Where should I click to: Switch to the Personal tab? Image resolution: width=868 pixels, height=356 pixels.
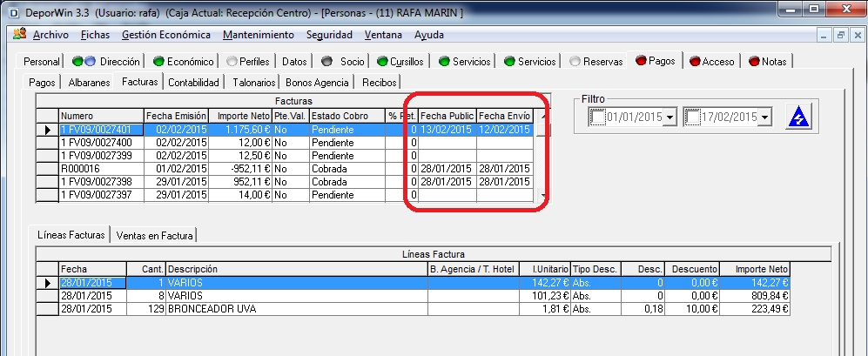click(x=42, y=62)
